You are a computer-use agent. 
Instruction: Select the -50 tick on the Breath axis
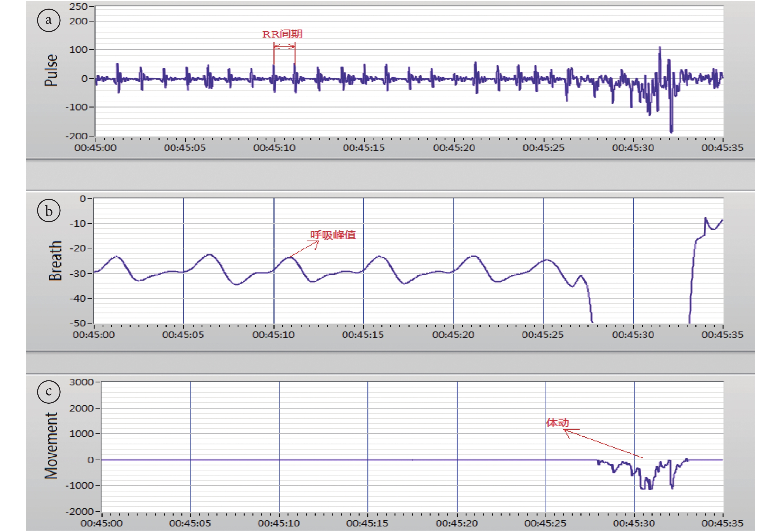[78, 323]
